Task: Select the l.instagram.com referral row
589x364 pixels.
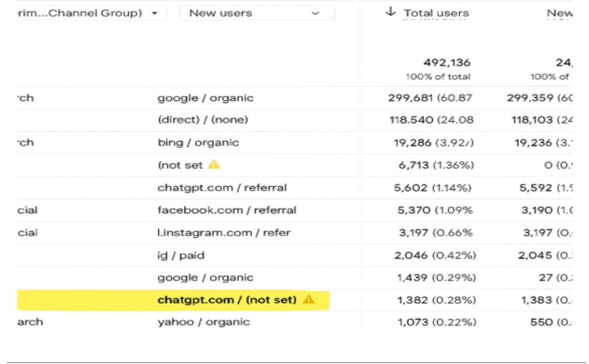Action: (x=224, y=233)
